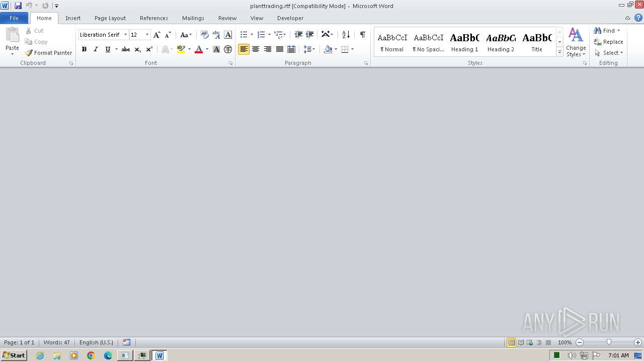
Task: Apply yellow text highlight color
Action: click(181, 49)
